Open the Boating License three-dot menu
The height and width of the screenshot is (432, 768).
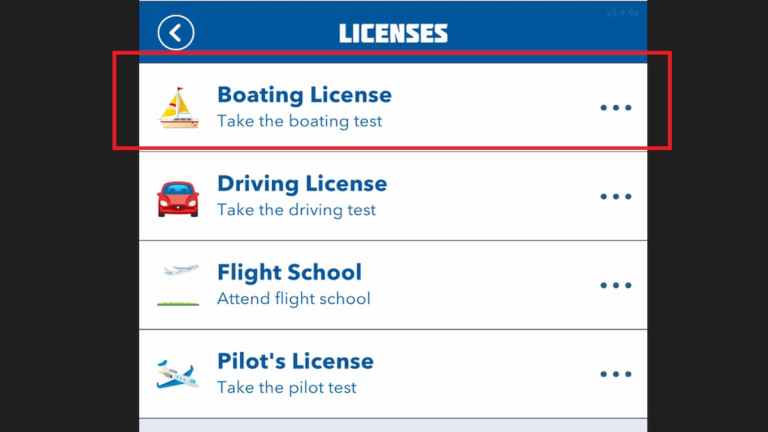click(x=615, y=107)
